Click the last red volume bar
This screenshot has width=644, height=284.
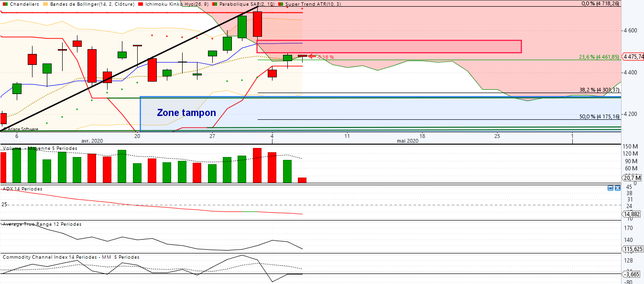click(302, 180)
